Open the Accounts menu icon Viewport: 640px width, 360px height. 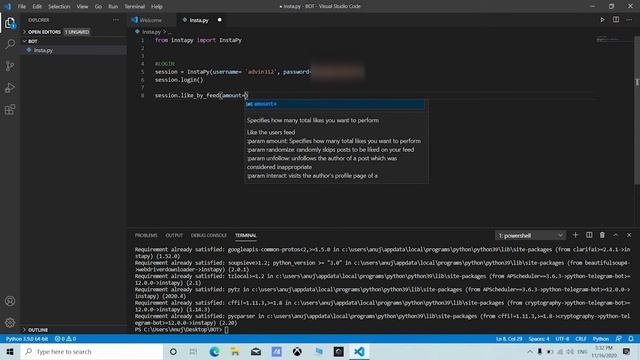10,301
